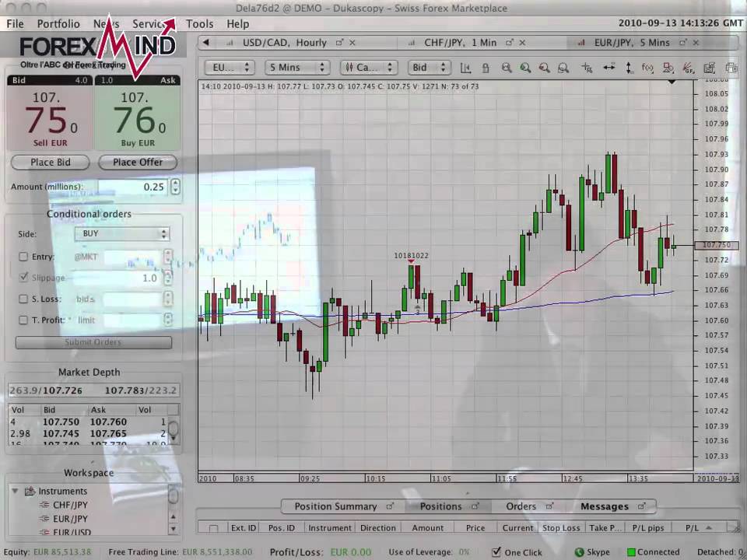The image size is (747, 560).
Task: Click the Sell EUR bid price button
Action: 50,118
